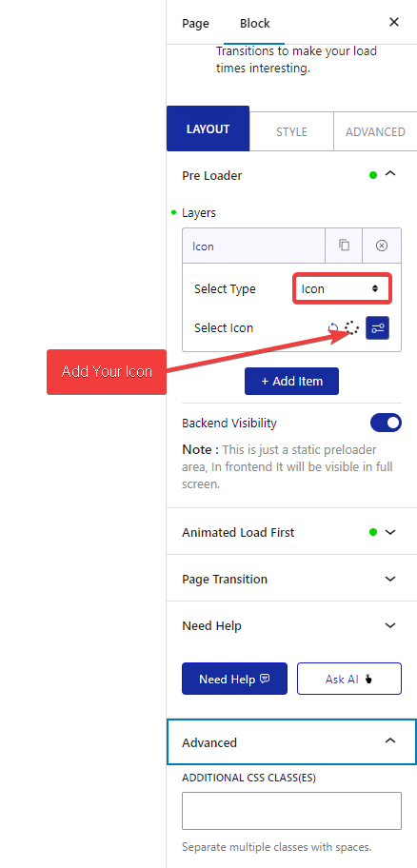417x868 pixels.
Task: Click the dotted spinner icon preview
Action: click(x=351, y=328)
